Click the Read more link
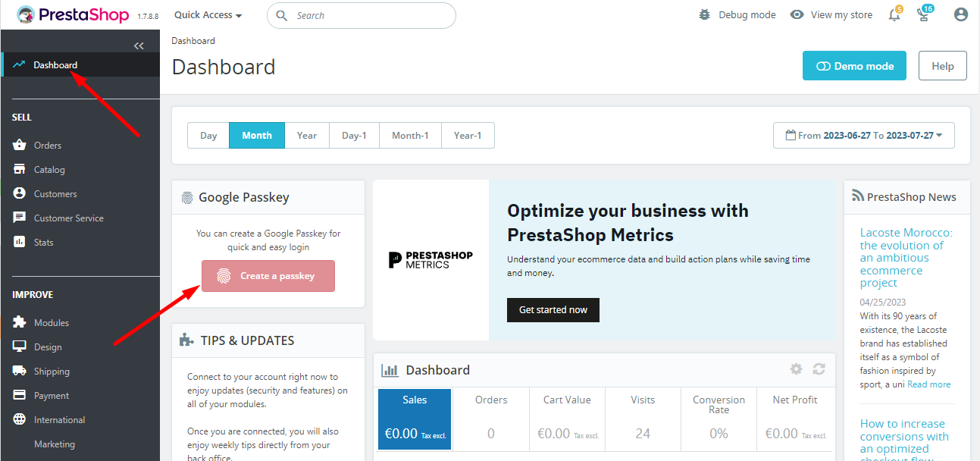Image resolution: width=980 pixels, height=461 pixels. pos(929,384)
